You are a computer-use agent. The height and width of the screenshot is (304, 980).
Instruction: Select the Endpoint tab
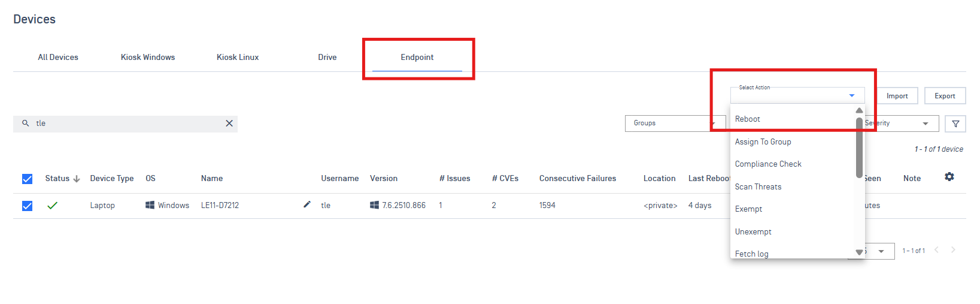tap(417, 58)
